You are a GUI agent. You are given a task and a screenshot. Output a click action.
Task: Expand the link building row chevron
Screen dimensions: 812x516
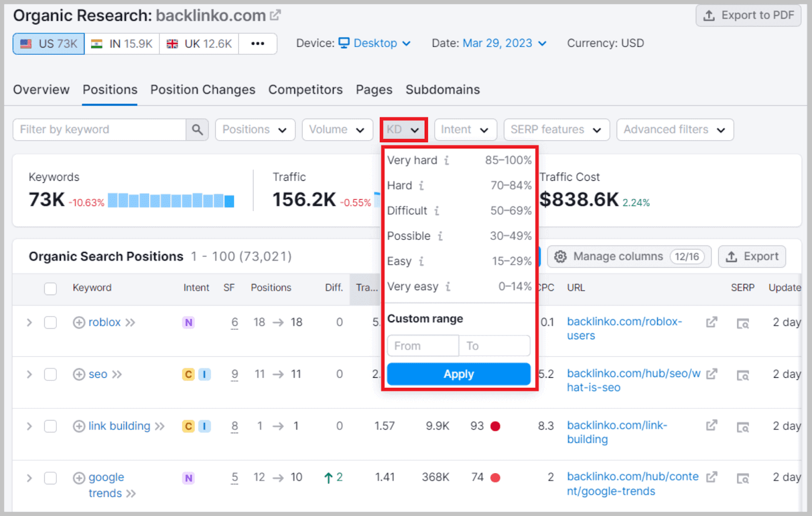click(x=29, y=426)
